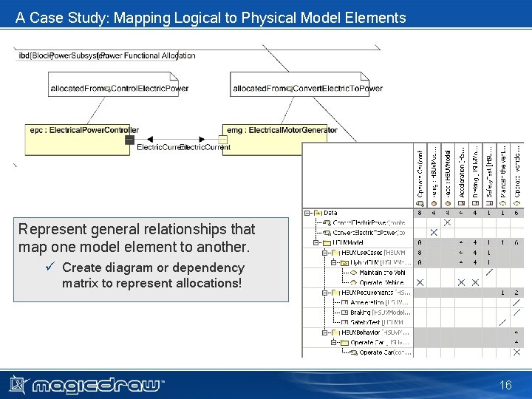Click the HEUVBehavior package icon

[x=336, y=332]
